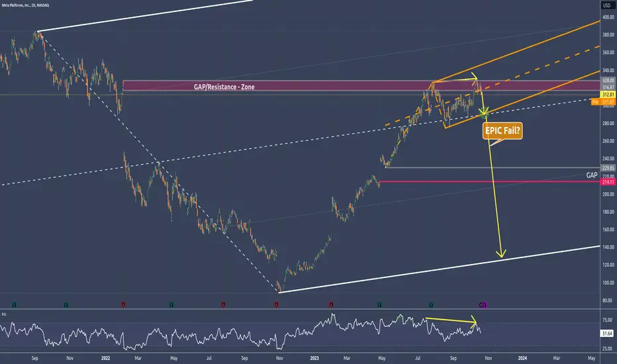The width and height of the screenshot is (617, 364).
Task: Click the RSI value 51.64 label
Action: (607, 334)
